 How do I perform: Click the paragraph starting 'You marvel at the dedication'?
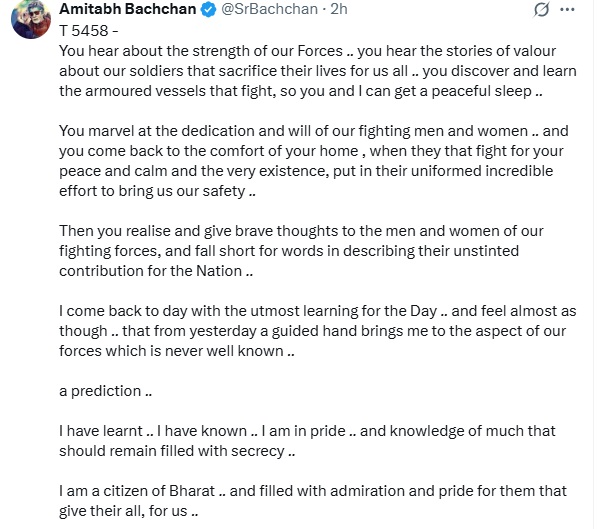[314, 161]
